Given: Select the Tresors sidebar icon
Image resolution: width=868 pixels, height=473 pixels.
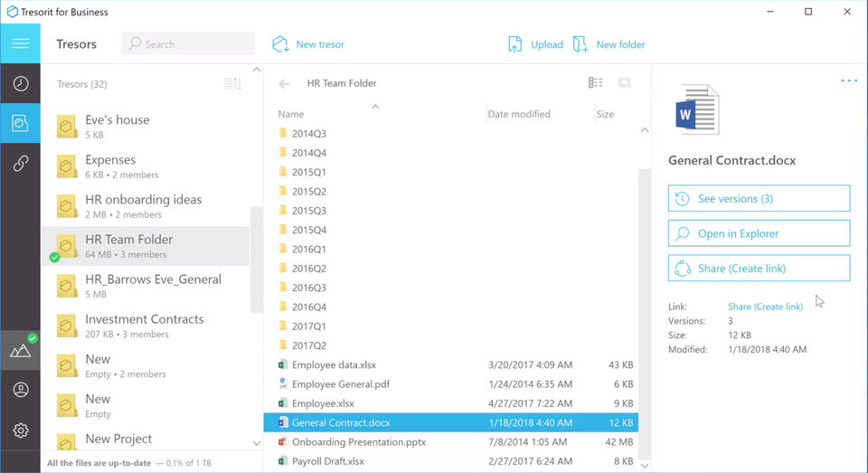Looking at the screenshot, I should [21, 123].
